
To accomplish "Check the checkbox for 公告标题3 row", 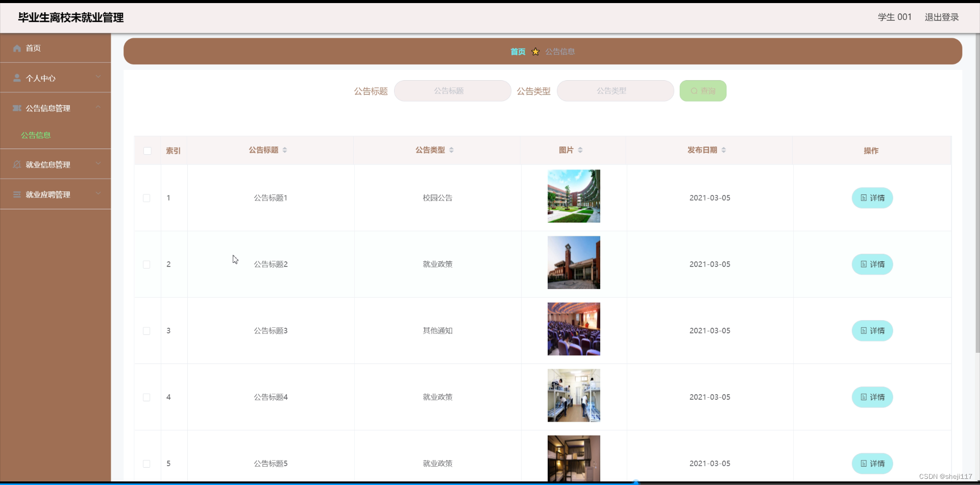I will click(146, 331).
